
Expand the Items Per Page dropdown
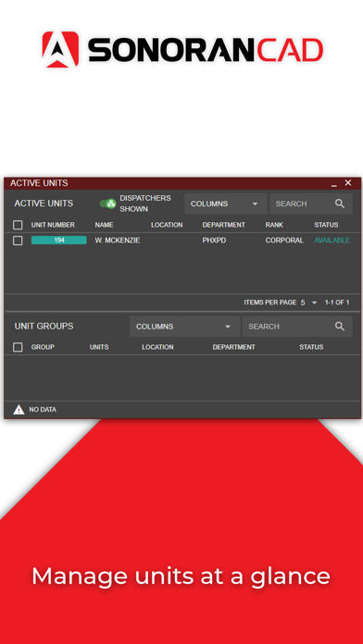tap(308, 303)
